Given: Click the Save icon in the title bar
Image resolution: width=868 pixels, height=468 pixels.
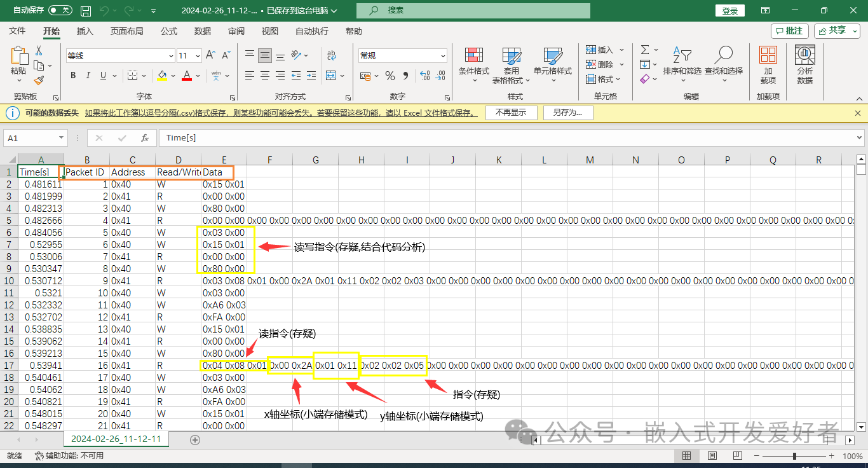Looking at the screenshot, I should (85, 11).
